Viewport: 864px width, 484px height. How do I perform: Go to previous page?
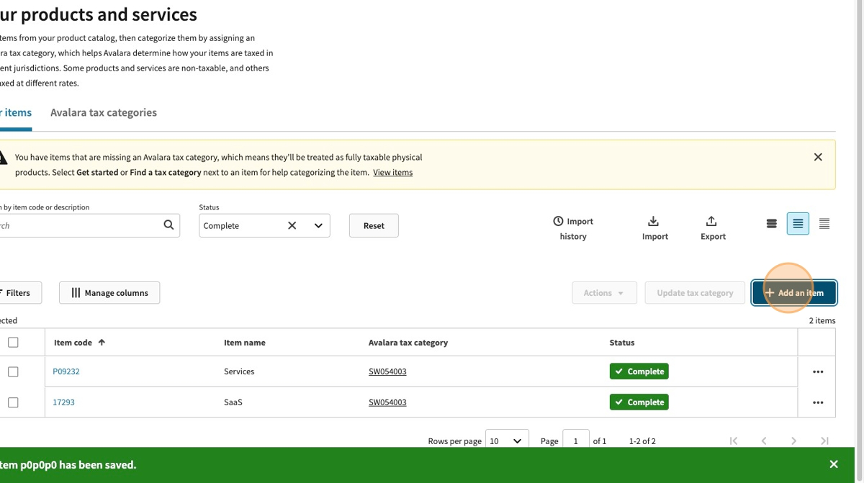(764, 440)
